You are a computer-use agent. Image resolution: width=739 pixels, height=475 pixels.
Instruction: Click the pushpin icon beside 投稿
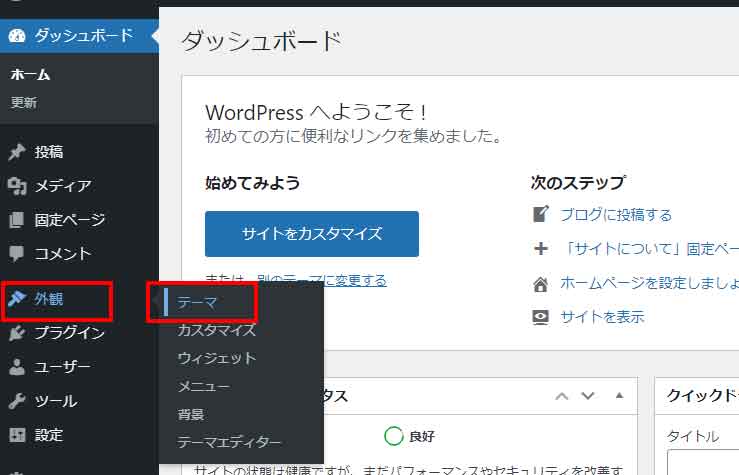click(17, 152)
